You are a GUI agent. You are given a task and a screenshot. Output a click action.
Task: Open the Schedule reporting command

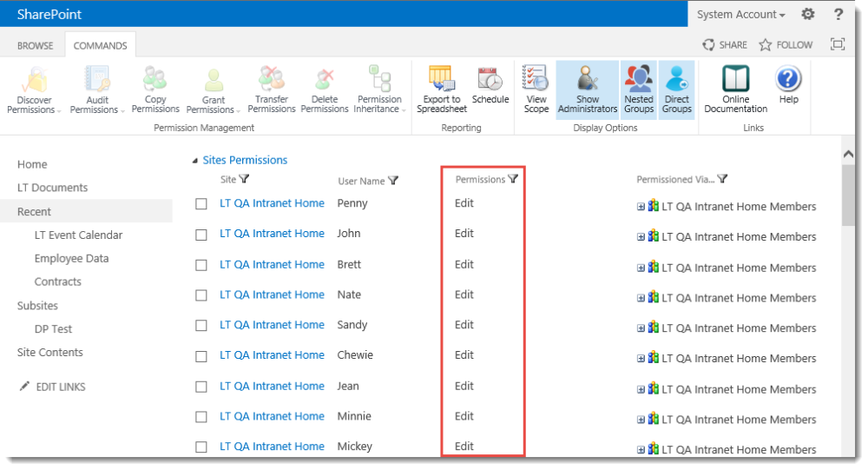pyautogui.click(x=490, y=85)
